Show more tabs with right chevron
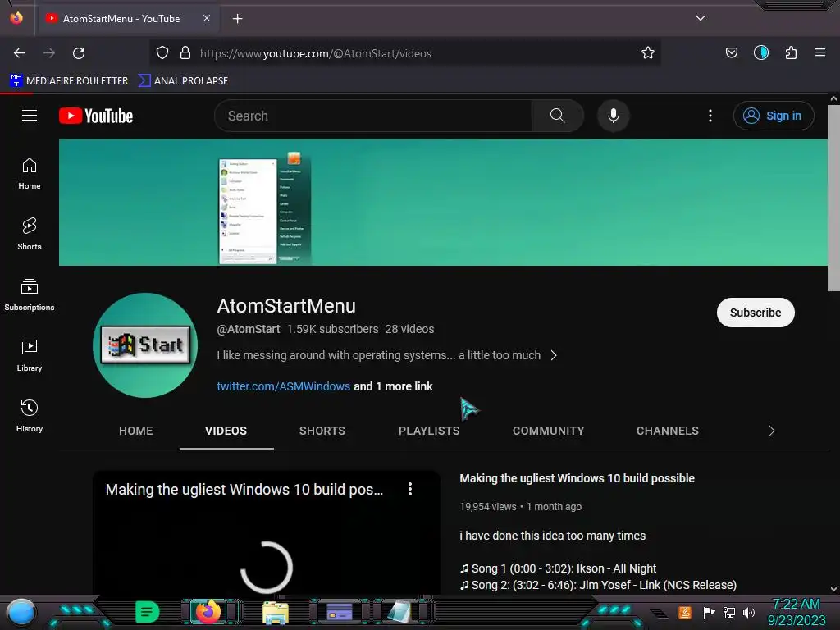Viewport: 840px width, 630px height. tap(771, 431)
